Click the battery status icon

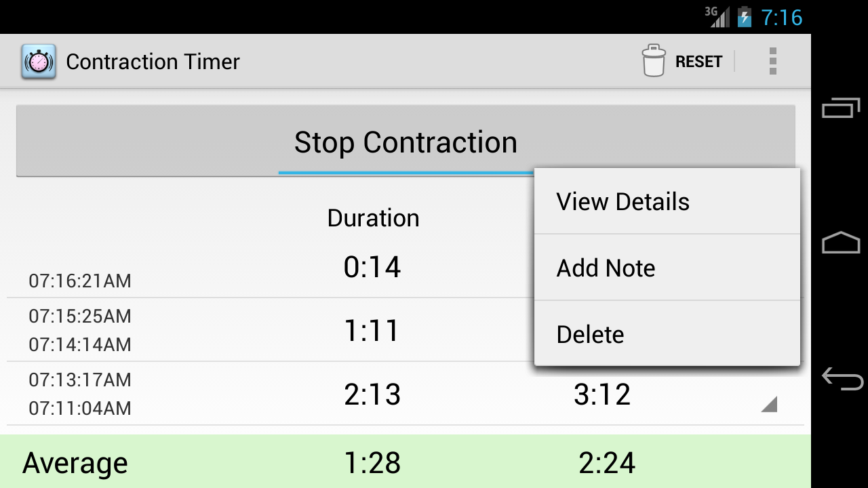tap(745, 17)
